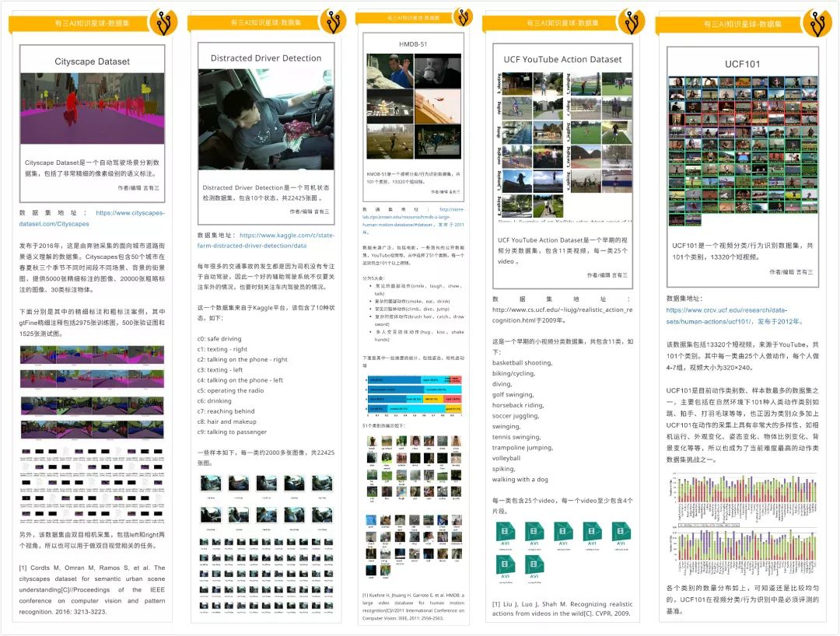Click the Cityscape segmented street header image
The image size is (840, 636).
click(x=92, y=108)
